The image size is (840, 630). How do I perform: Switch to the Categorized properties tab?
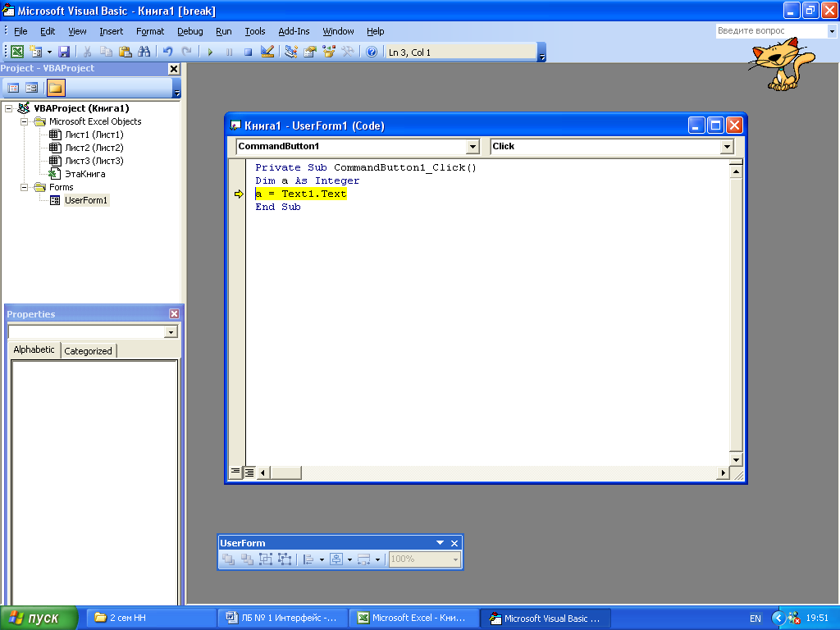88,351
